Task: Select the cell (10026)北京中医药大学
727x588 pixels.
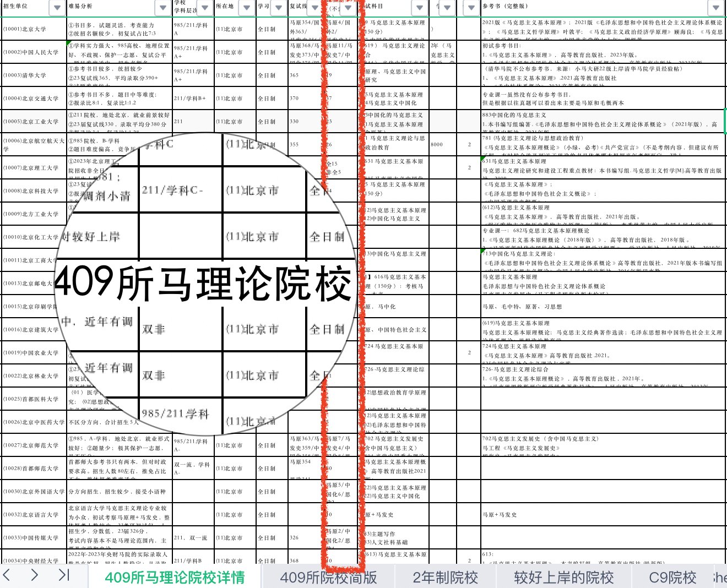Action: click(34, 422)
